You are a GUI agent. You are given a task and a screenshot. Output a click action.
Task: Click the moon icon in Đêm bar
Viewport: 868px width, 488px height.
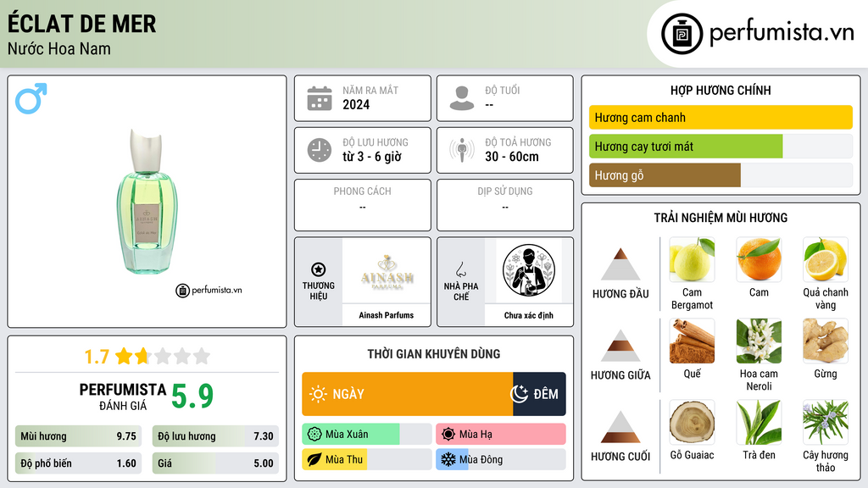pyautogui.click(x=520, y=394)
